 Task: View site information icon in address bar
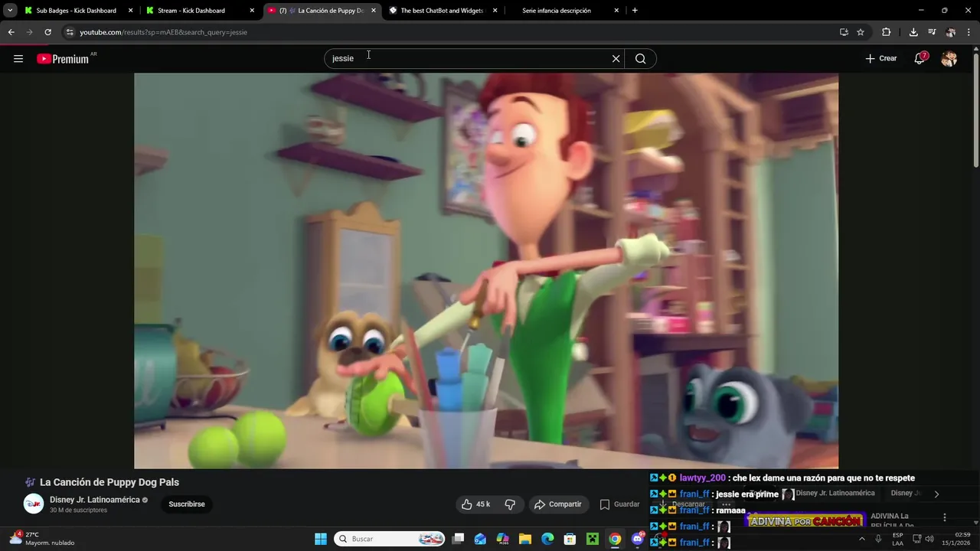point(69,32)
